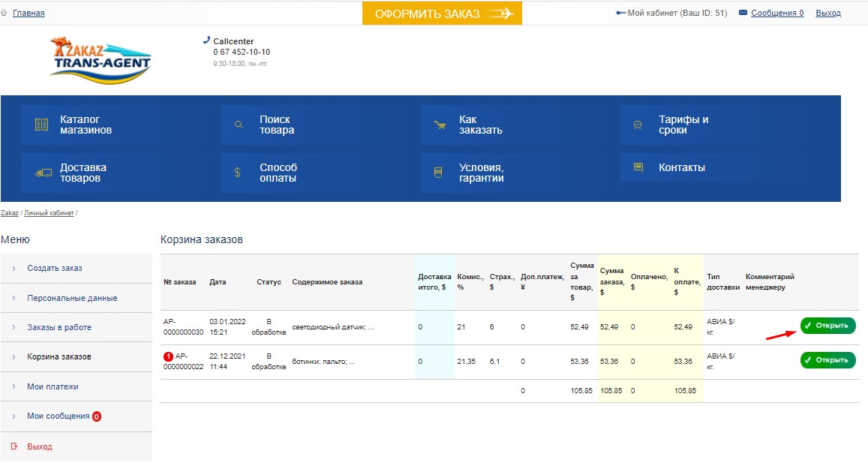This screenshot has height=463, width=868.
Task: Click the red notification badge on order 0000000022
Action: pyautogui.click(x=168, y=356)
